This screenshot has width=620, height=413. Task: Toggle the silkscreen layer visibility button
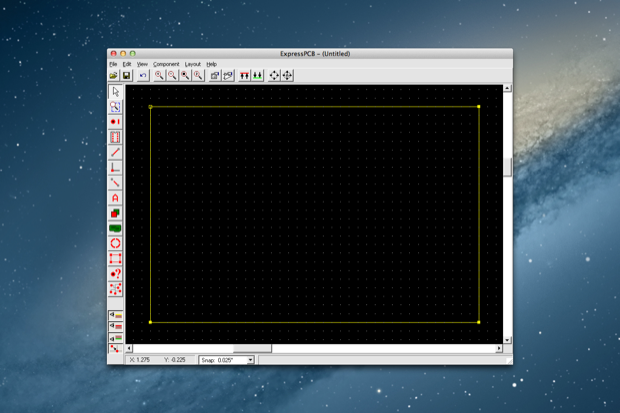115,315
